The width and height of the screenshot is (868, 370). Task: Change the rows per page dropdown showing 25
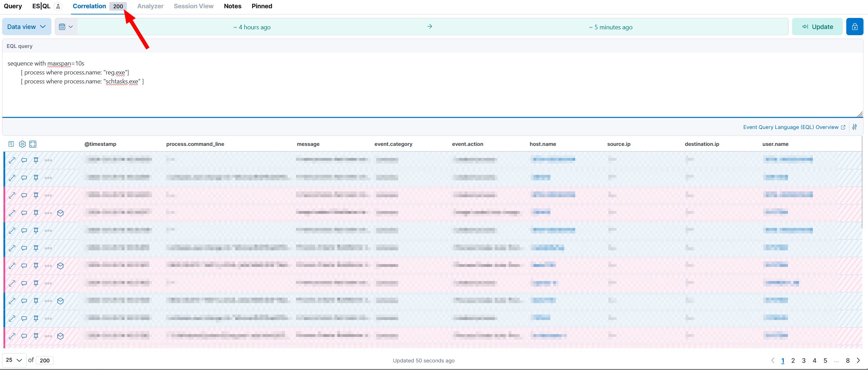(14, 360)
